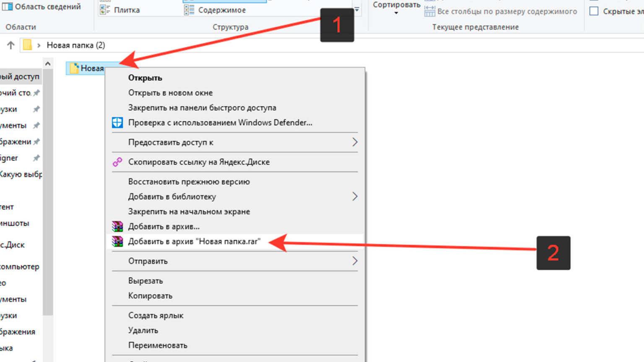Click the pin icon beside 'узки' pinned item
This screenshot has height=362, width=644.
click(36, 109)
